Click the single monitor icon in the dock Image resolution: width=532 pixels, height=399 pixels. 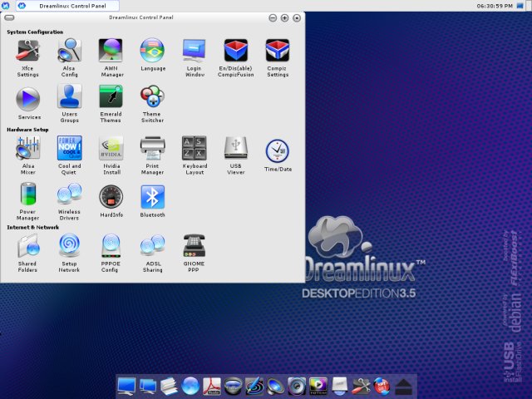point(126,387)
